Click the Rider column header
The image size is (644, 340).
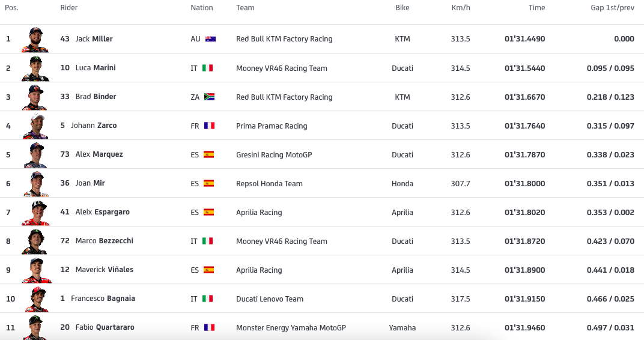[x=69, y=8]
